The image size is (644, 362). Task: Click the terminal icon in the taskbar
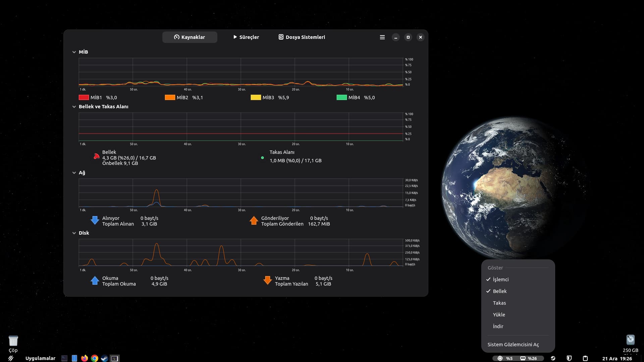click(64, 358)
